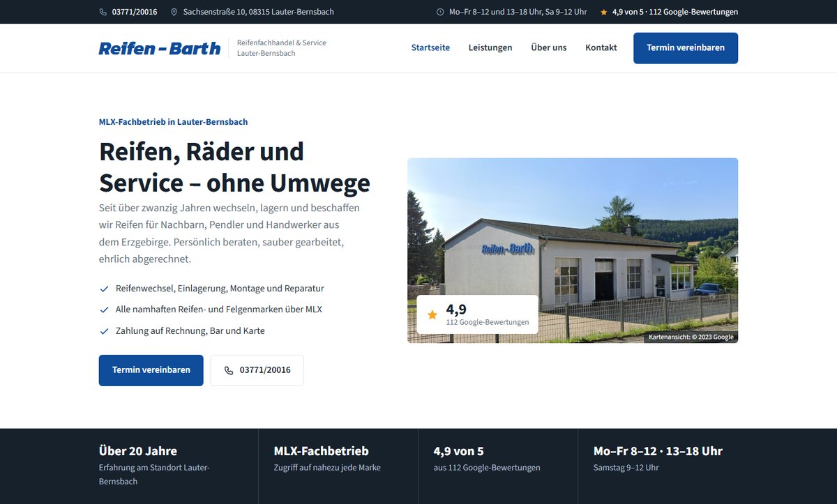This screenshot has width=837, height=504.
Task: Click the phone icon inside the 03771/20016 button
Action: [229, 371]
